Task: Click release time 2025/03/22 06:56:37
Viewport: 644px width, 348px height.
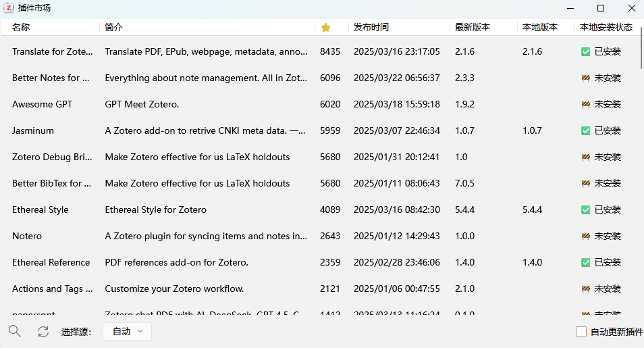Action: point(397,78)
